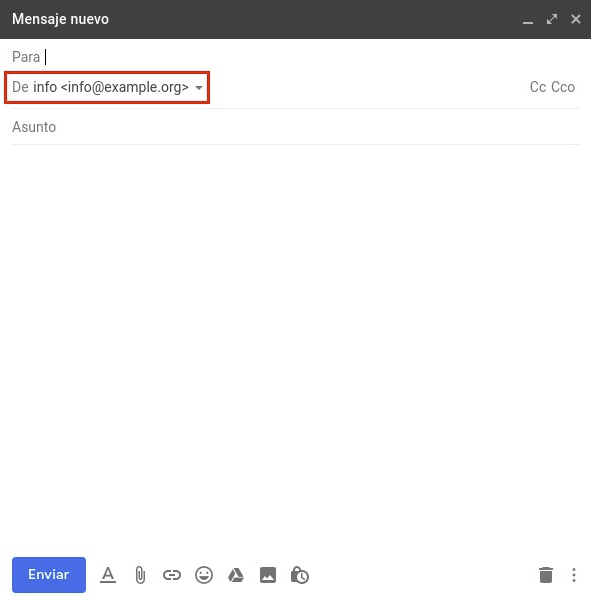
Task: Send the email with the Enviar button
Action: tap(49, 575)
